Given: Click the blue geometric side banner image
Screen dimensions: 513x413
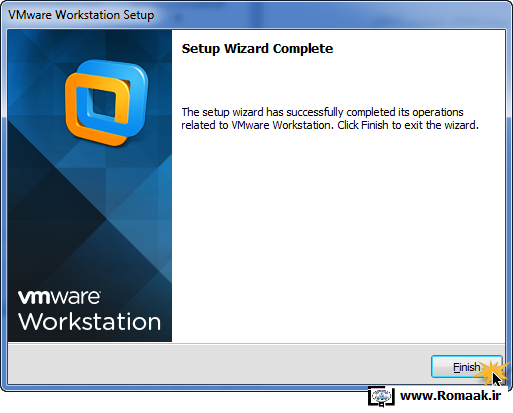Looking at the screenshot, I should coord(90,186).
